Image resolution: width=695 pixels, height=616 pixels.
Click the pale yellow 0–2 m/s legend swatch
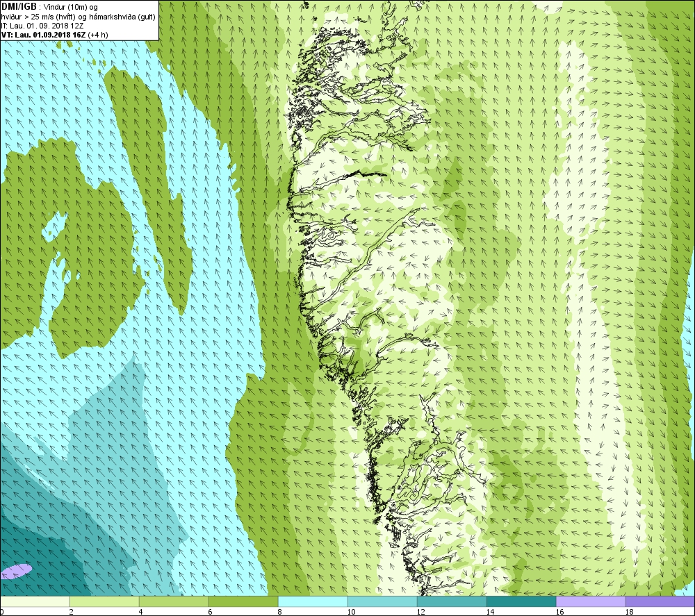35,601
